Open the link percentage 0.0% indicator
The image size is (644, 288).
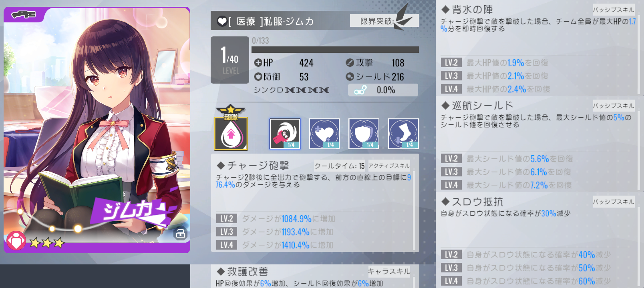[383, 90]
